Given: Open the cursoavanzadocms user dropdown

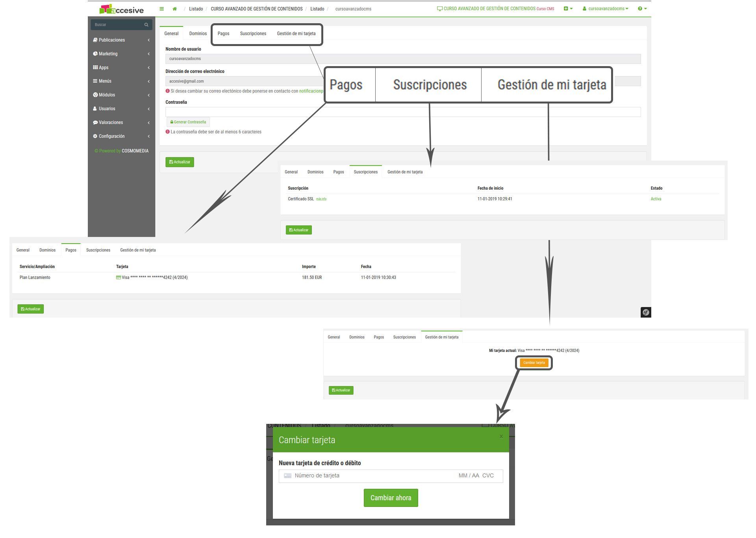Looking at the screenshot, I should (x=606, y=9).
